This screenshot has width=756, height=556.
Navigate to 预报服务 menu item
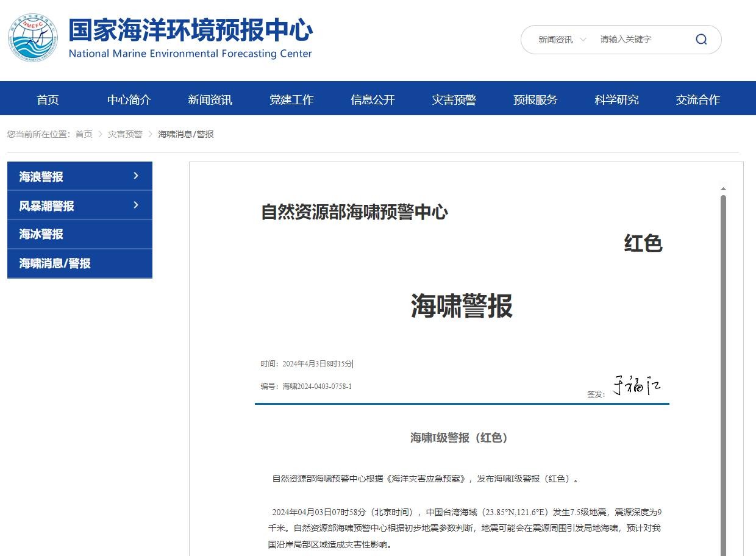(535, 100)
